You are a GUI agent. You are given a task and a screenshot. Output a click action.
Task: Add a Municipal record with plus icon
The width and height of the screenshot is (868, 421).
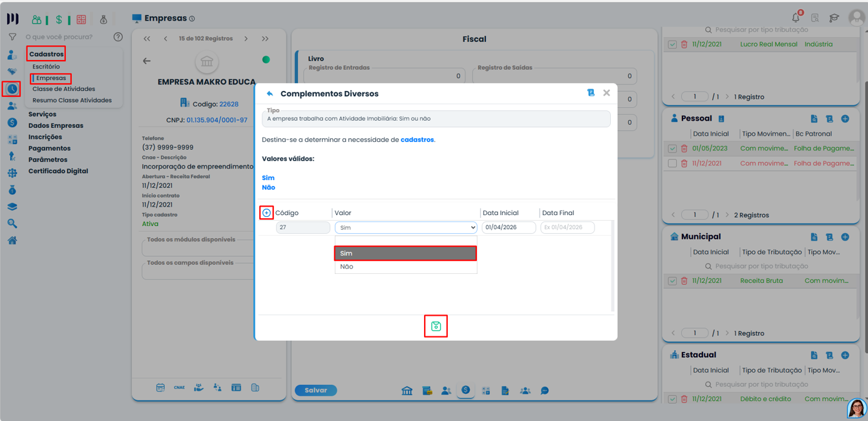845,237
